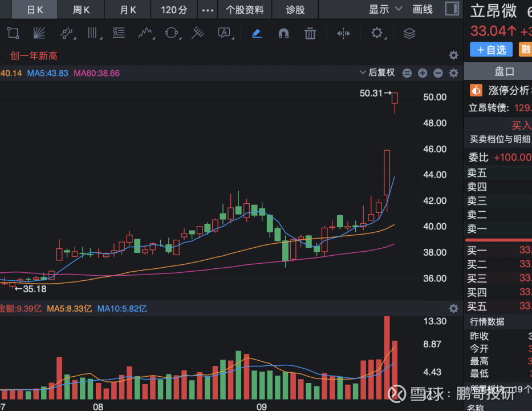Image resolution: width=532 pixels, height=411 pixels.
Task: Select the fan lines drawing tool
Action: [39, 33]
